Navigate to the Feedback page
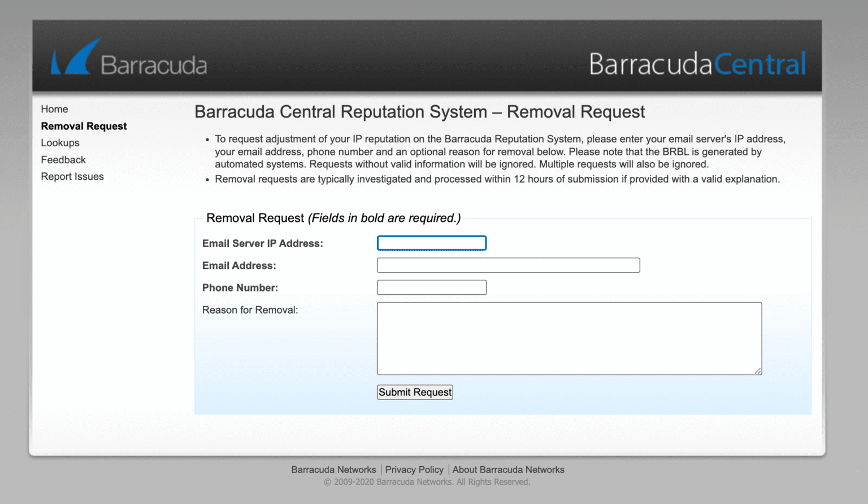The image size is (868, 504). [x=63, y=159]
